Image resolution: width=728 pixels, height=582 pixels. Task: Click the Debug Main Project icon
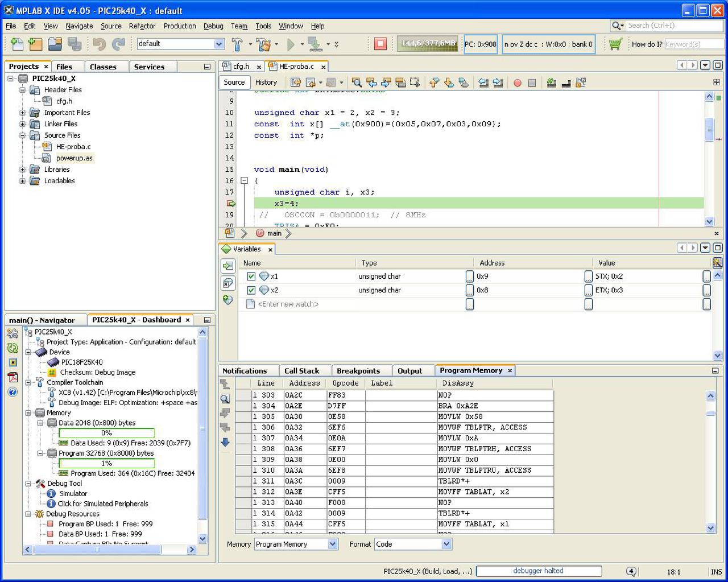[315, 44]
